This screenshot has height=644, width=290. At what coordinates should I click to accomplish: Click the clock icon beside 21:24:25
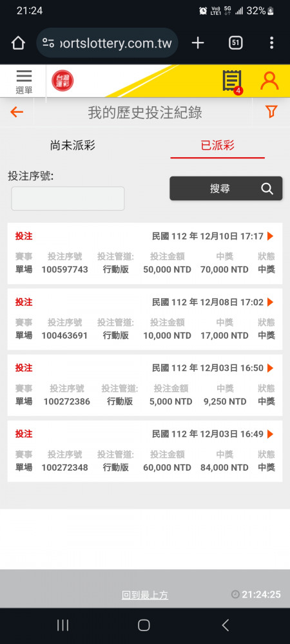[x=235, y=594]
